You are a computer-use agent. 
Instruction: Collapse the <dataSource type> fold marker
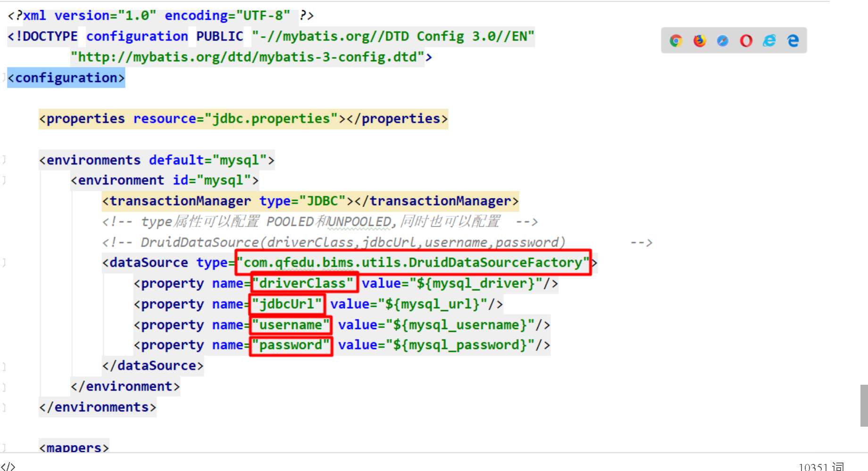(x=4, y=263)
